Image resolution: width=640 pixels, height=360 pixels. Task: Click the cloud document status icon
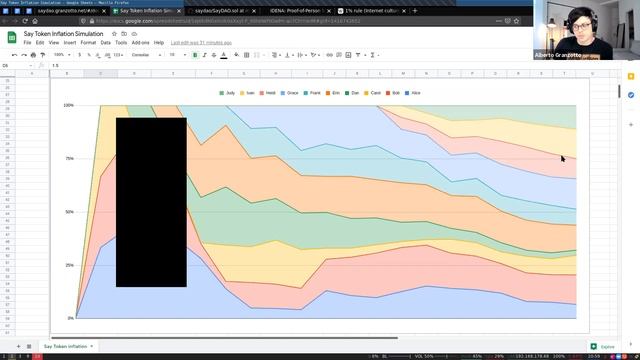tap(134, 34)
